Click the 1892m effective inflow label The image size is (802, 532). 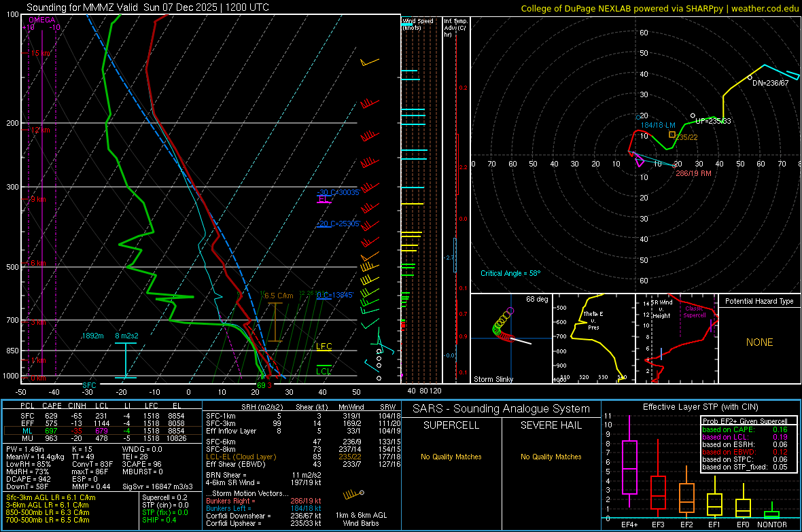coord(92,336)
